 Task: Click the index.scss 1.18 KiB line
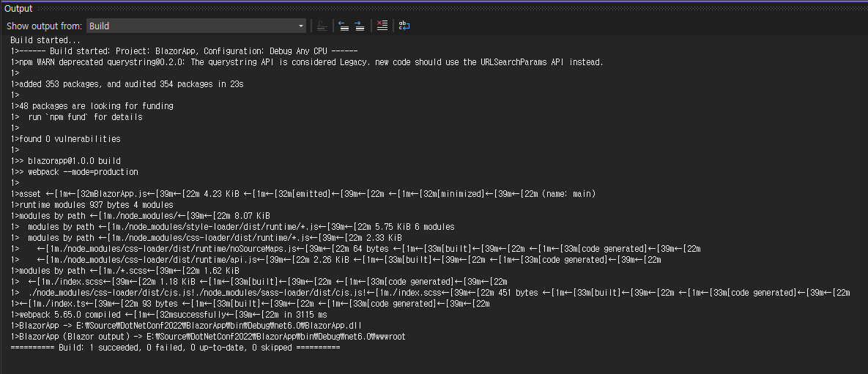[x=259, y=282]
